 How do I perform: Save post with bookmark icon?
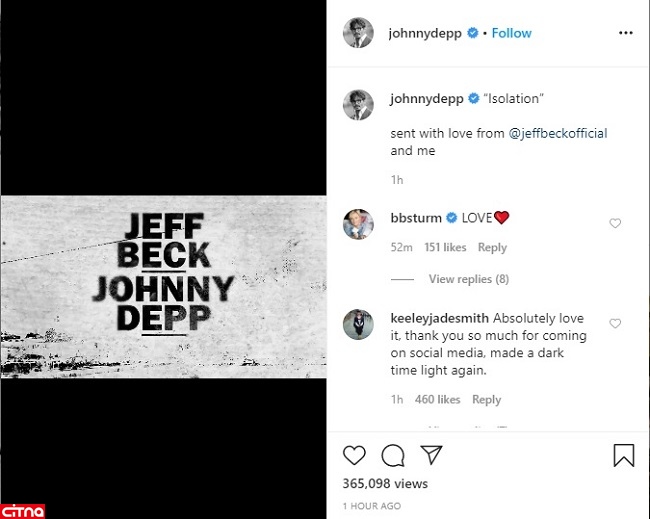click(x=623, y=456)
